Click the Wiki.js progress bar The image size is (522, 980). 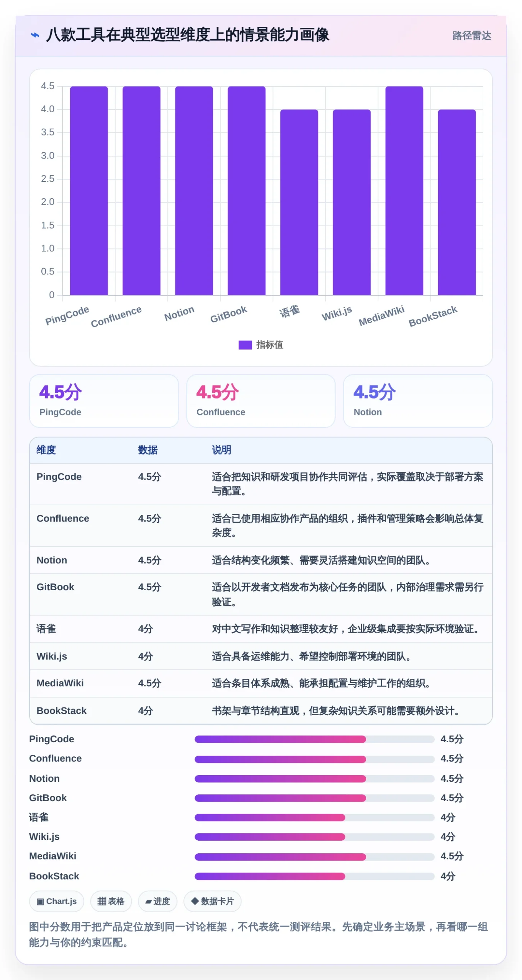tap(314, 837)
